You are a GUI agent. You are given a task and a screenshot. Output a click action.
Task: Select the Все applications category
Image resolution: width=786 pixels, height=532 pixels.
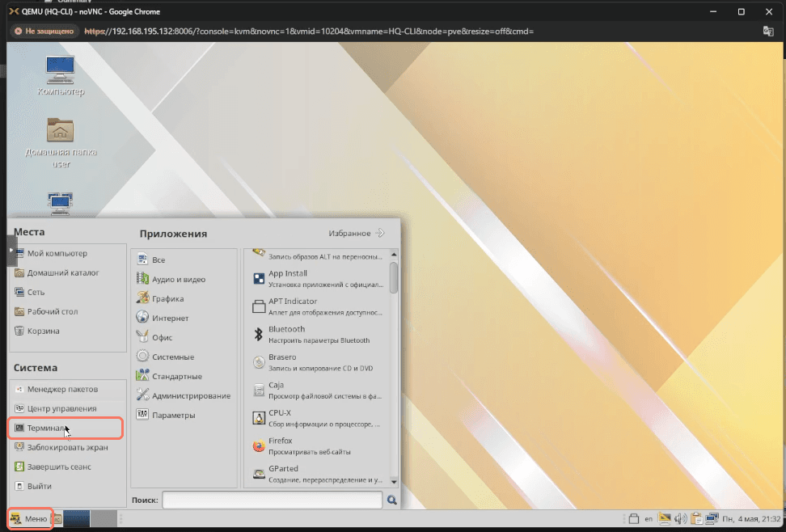(x=184, y=260)
